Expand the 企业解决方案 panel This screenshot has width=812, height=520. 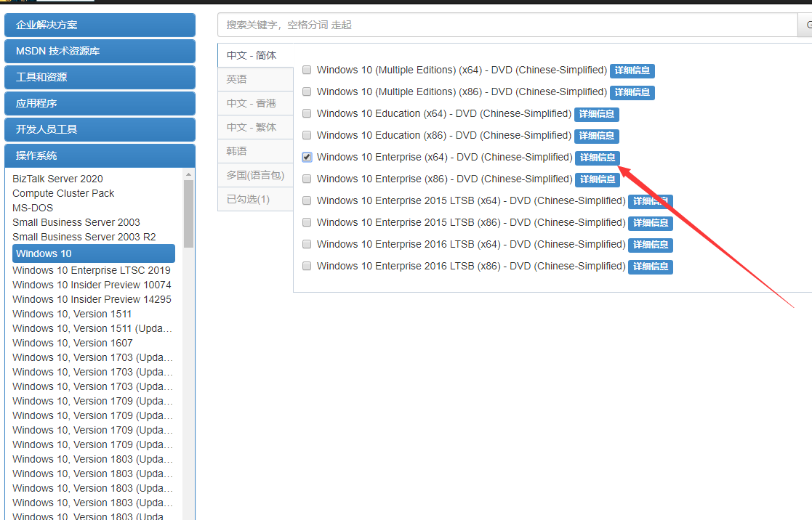pos(100,25)
